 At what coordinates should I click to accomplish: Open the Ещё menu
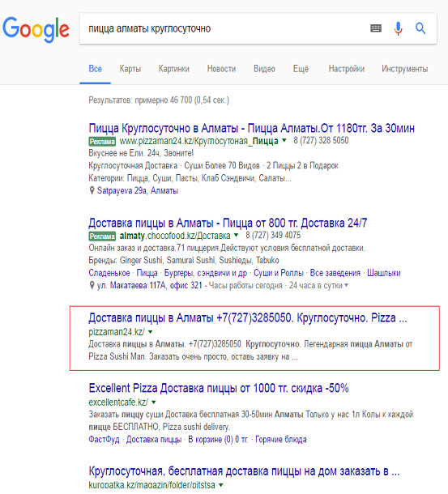click(x=301, y=69)
